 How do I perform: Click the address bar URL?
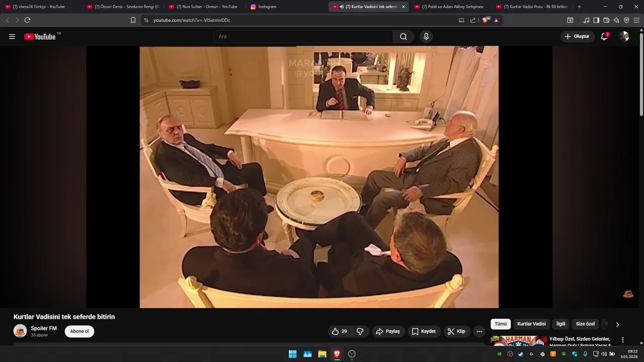(192, 20)
